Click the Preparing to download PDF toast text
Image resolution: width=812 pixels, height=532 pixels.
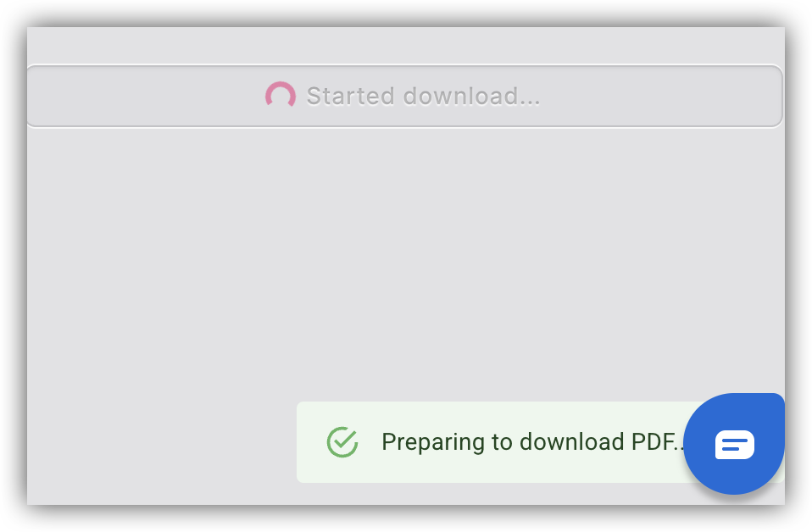point(534,442)
